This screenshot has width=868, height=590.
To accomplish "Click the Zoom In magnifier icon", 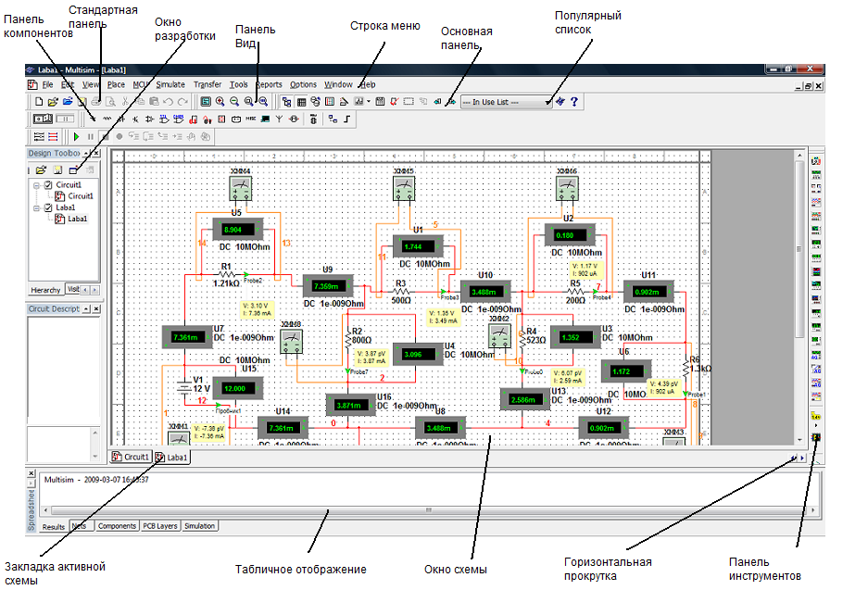I will point(220,102).
